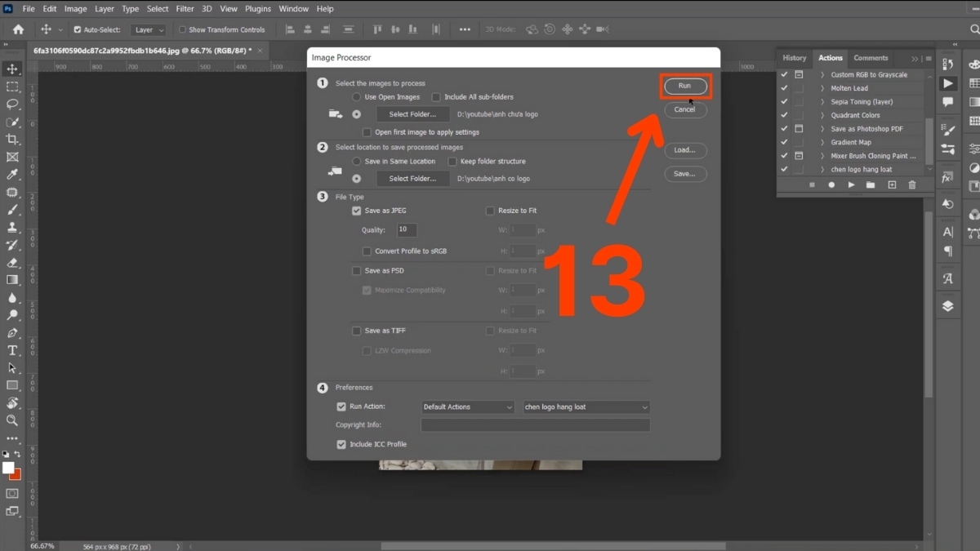Create new action set folder icon
The width and height of the screenshot is (980, 551).
871,185
